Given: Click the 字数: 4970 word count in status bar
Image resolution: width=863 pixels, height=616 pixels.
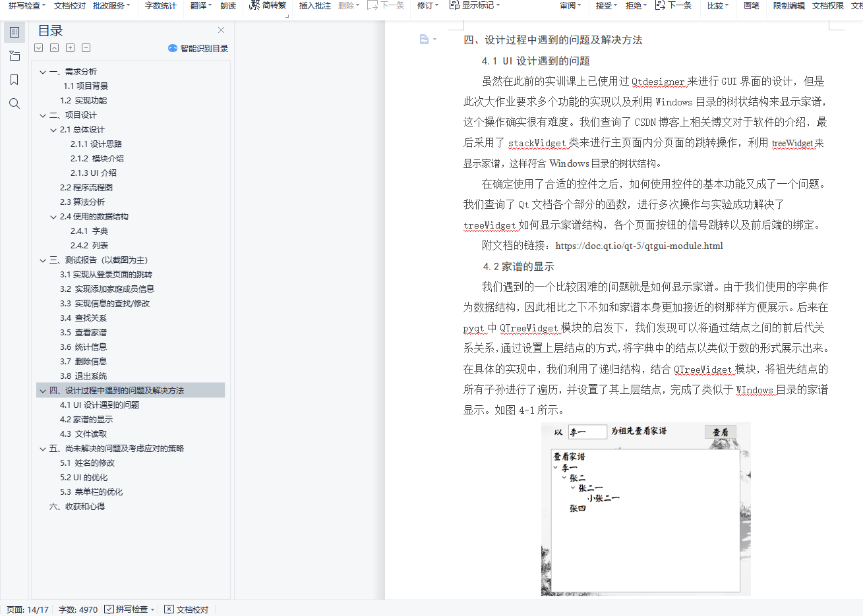Looking at the screenshot, I should click(78, 609).
